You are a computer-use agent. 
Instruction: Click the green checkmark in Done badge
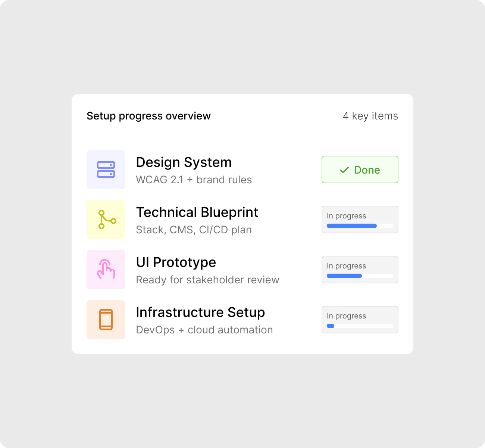click(x=344, y=170)
